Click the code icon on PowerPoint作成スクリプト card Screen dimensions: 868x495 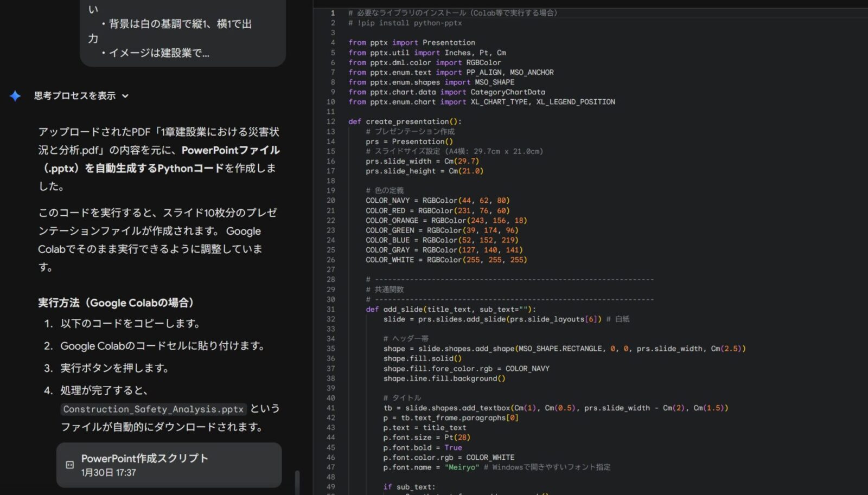70,465
